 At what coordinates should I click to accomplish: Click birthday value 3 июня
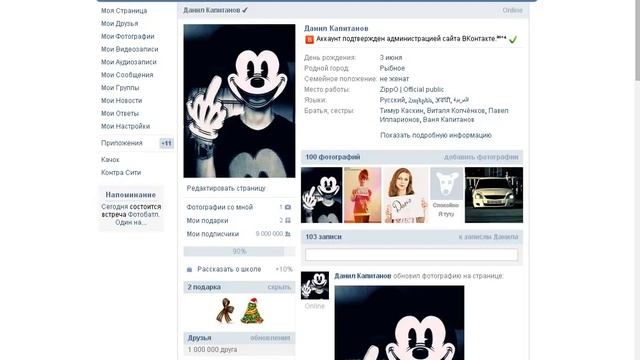(391, 58)
